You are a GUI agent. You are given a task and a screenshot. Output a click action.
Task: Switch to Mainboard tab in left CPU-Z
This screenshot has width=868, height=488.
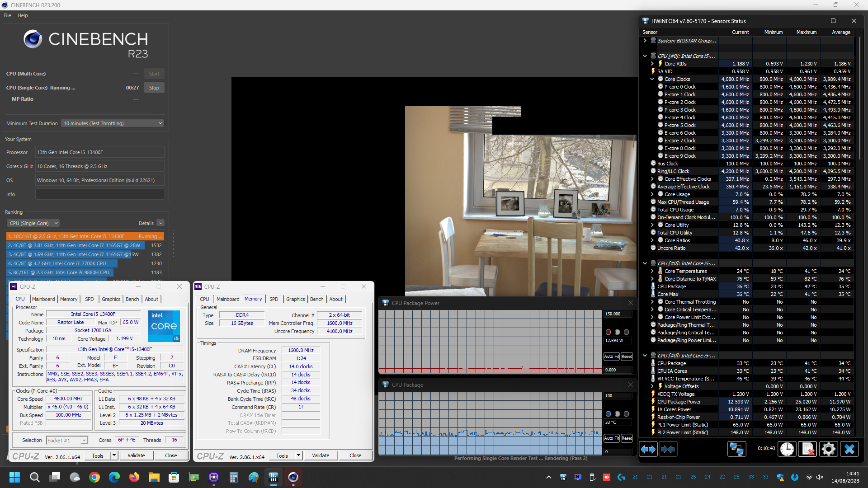tap(43, 299)
